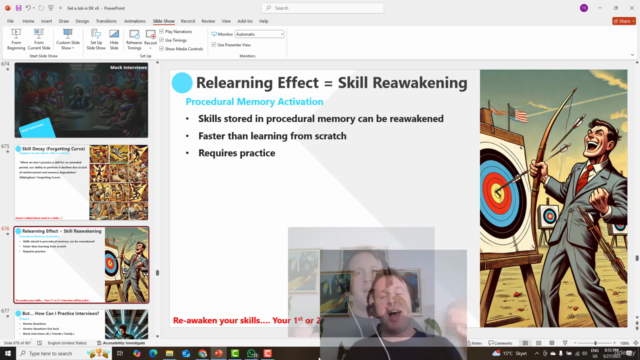The width and height of the screenshot is (640, 360).
Task: Open the user account avatar
Action: coord(584,8)
